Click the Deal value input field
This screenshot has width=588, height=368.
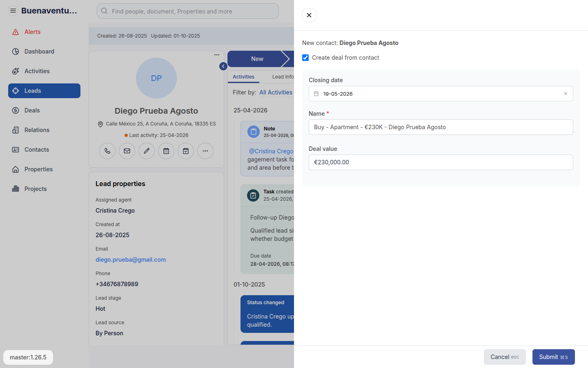tap(441, 162)
